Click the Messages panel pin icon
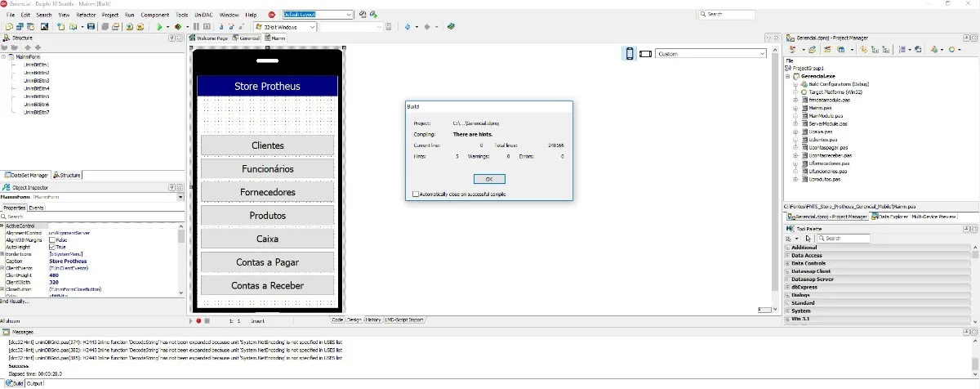 tap(964, 333)
